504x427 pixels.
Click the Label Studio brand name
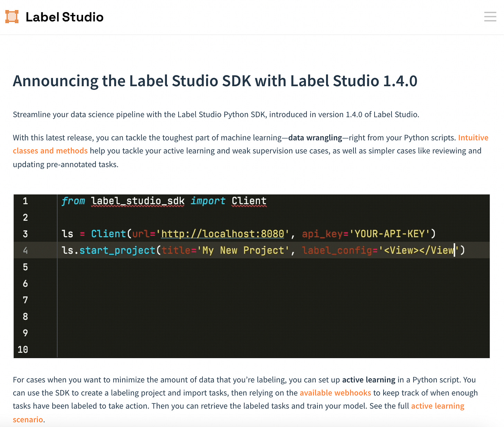pos(64,17)
